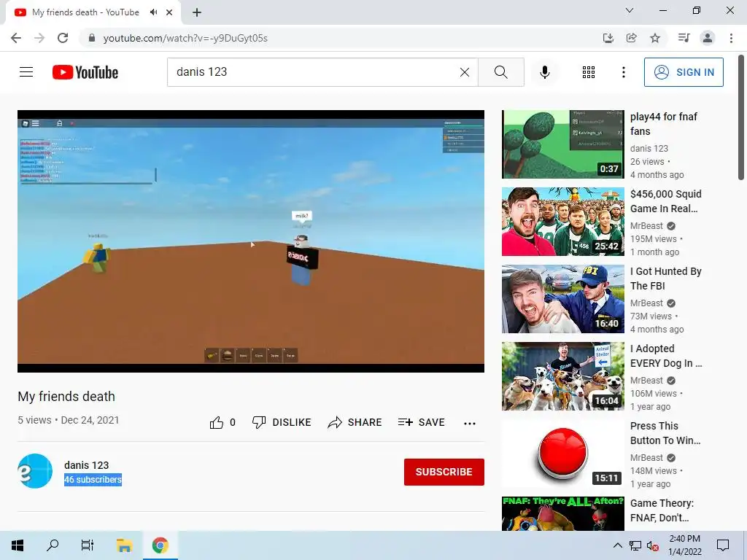Open network icon in system tray

(x=635, y=545)
